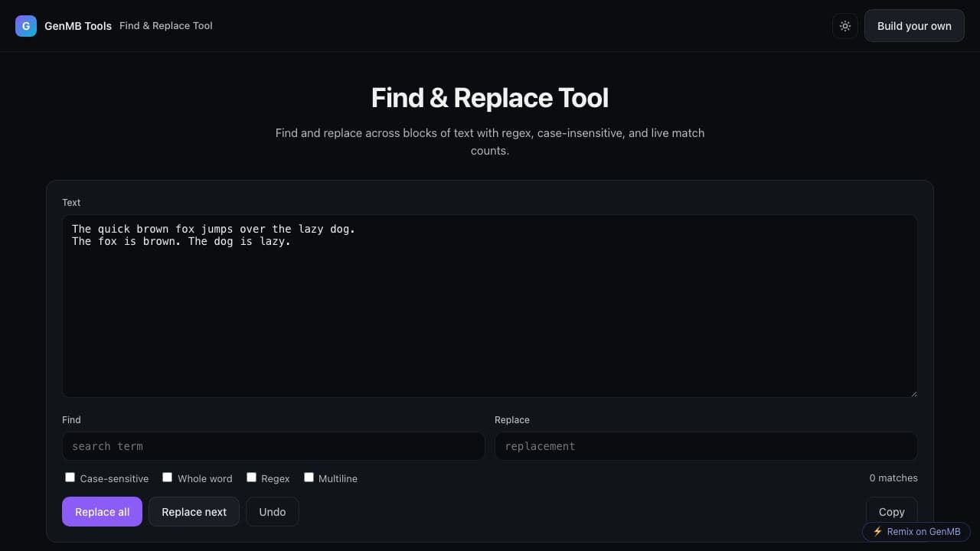
Task: Click the Undo button
Action: pyautogui.click(x=273, y=512)
